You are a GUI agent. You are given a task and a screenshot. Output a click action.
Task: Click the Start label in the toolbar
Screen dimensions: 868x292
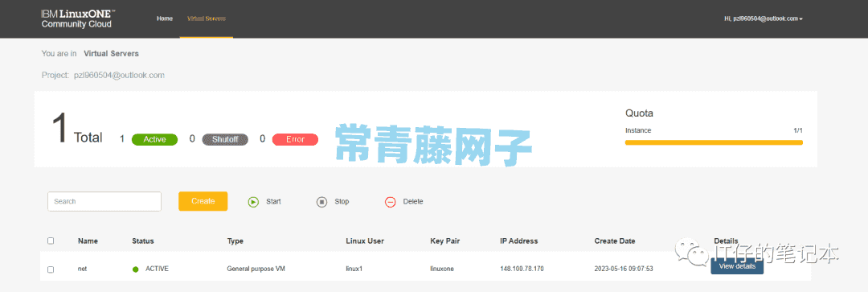(273, 202)
